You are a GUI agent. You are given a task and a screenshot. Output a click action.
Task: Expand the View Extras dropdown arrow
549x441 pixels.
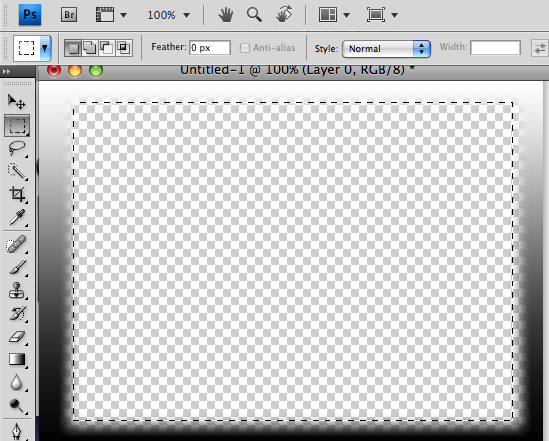coord(123,15)
